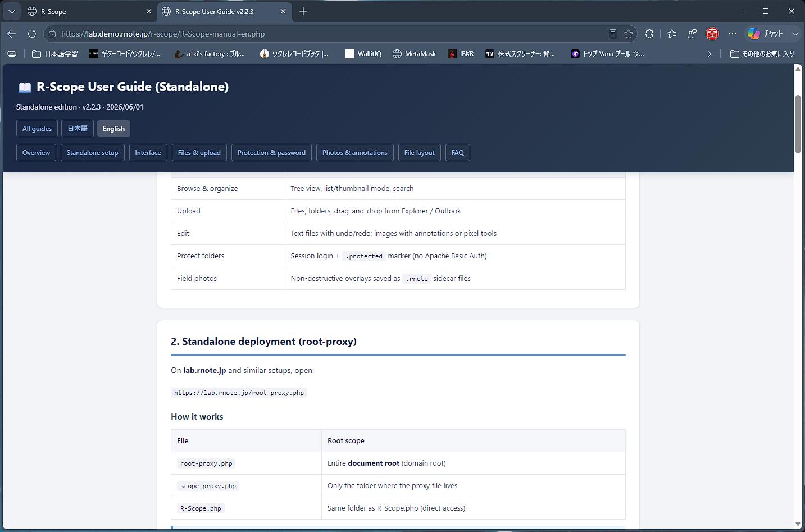Open the Settings and more menu

click(733, 34)
